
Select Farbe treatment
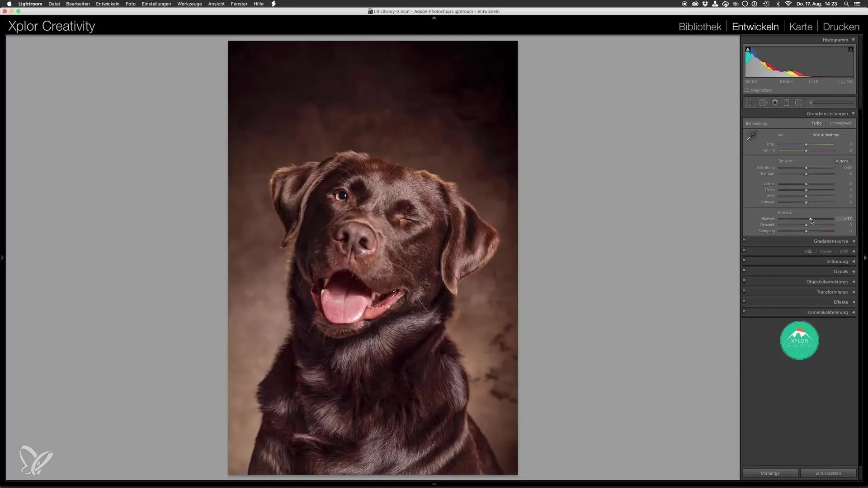tap(816, 123)
